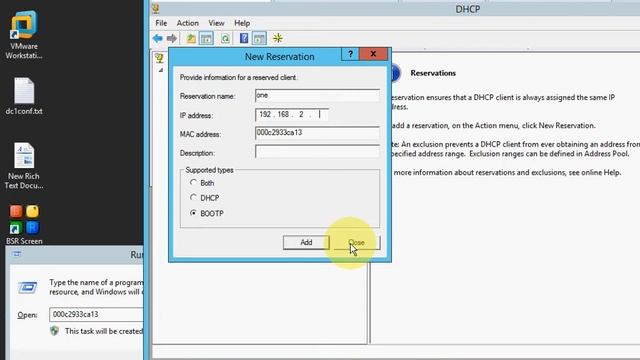Toggle the Show/Hide Action Pane icon

pos(259,38)
